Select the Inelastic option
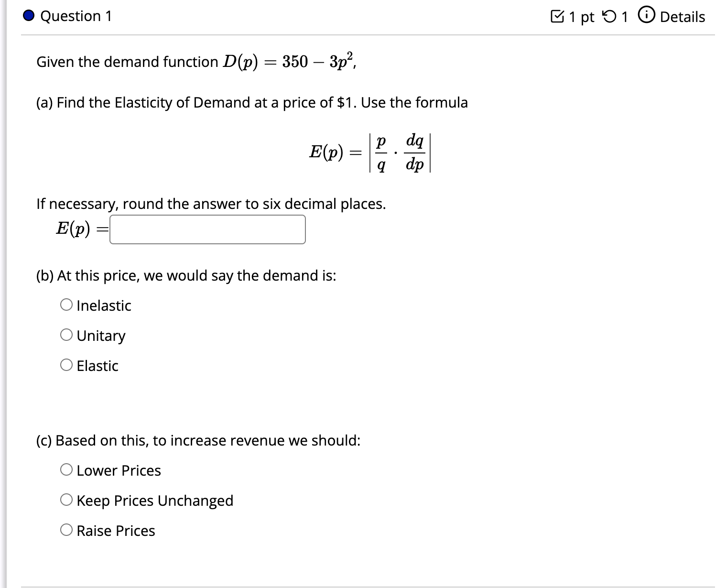This screenshot has height=588, width=726. (x=66, y=305)
